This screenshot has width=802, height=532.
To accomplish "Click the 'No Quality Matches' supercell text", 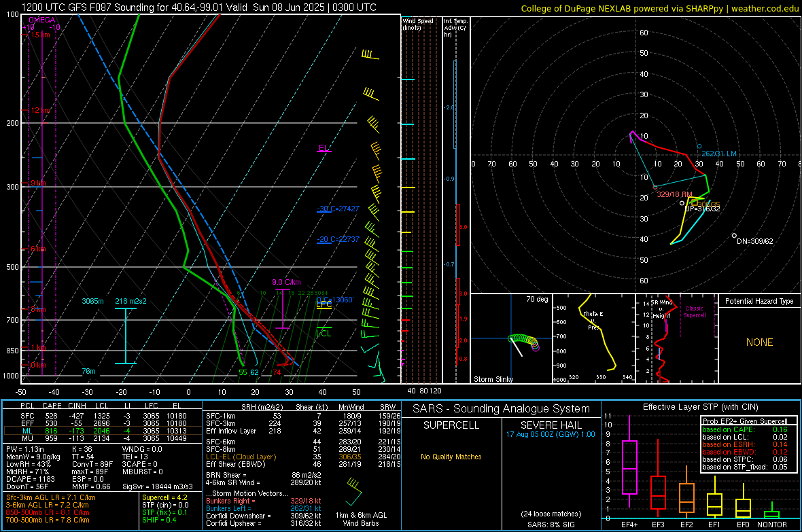I will pyautogui.click(x=451, y=457).
